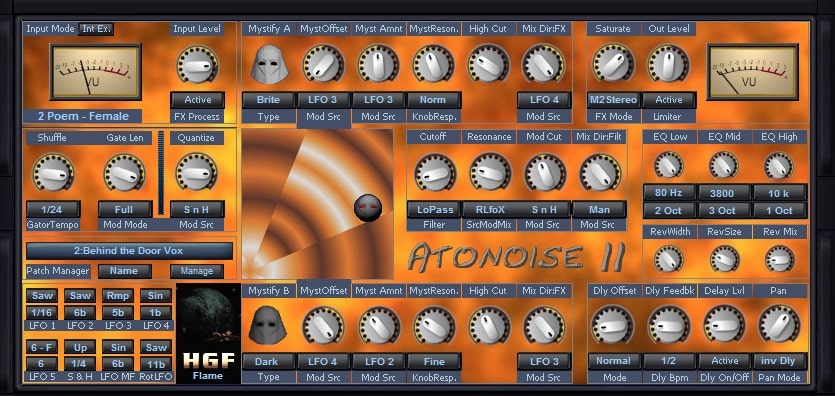Click the RevWidth knob
The width and height of the screenshot is (835, 396).
[669, 259]
